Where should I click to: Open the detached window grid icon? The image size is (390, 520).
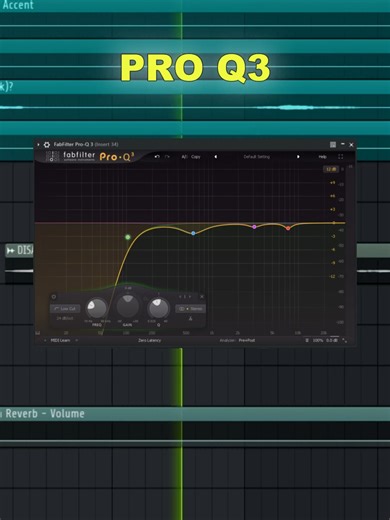click(333, 144)
